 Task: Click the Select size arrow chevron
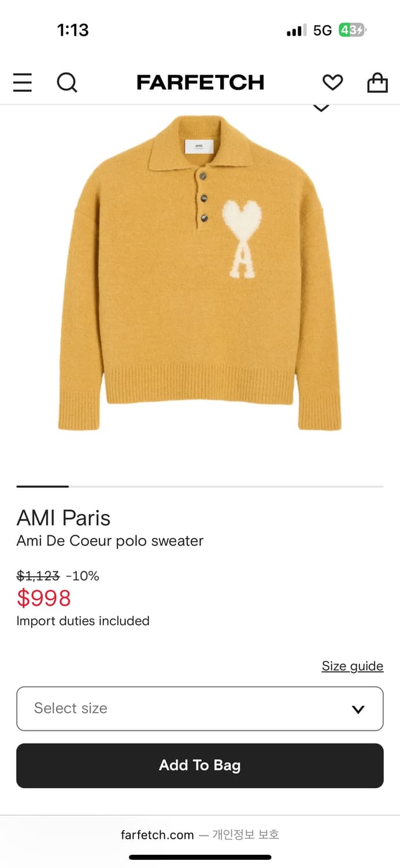pos(358,709)
